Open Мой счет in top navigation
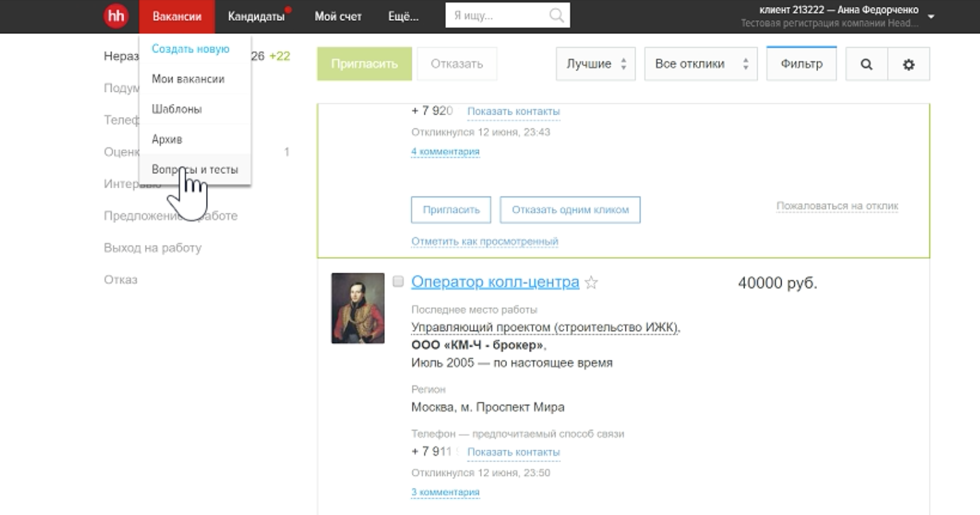The height and width of the screenshot is (515, 980). point(338,16)
